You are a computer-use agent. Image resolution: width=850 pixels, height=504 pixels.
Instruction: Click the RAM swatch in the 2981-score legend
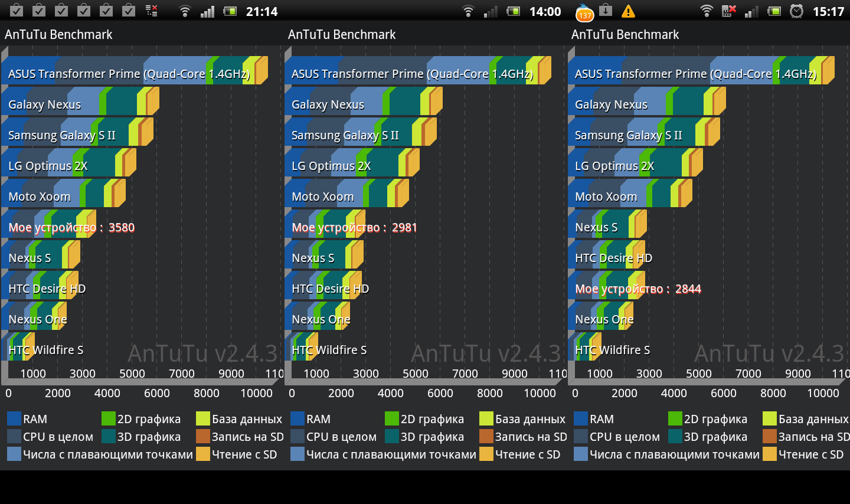pos(297,419)
